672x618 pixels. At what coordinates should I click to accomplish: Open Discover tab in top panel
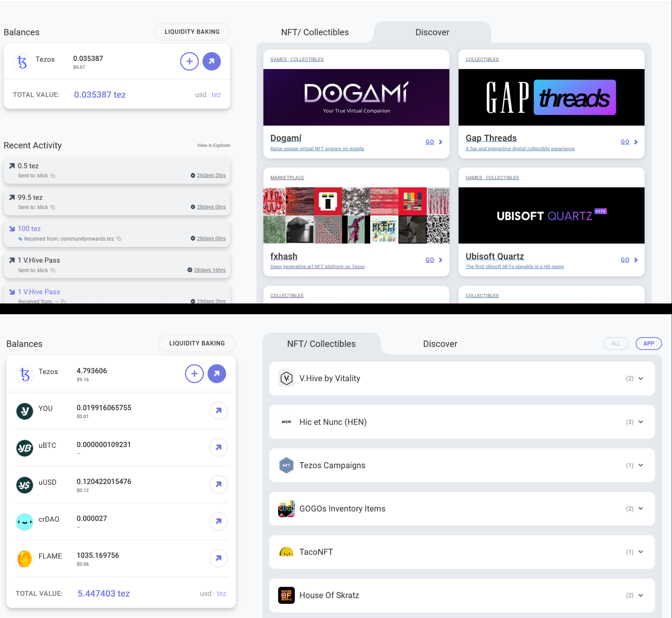(x=432, y=32)
